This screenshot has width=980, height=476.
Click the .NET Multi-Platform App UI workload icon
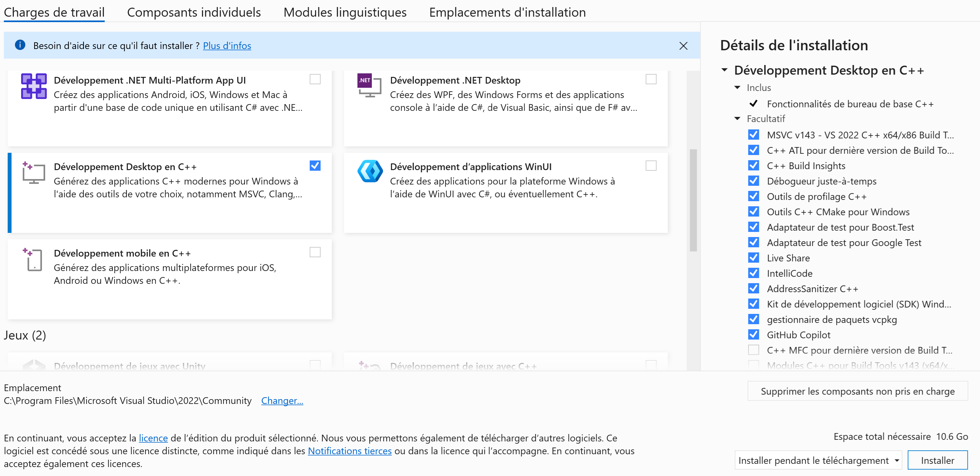[34, 86]
